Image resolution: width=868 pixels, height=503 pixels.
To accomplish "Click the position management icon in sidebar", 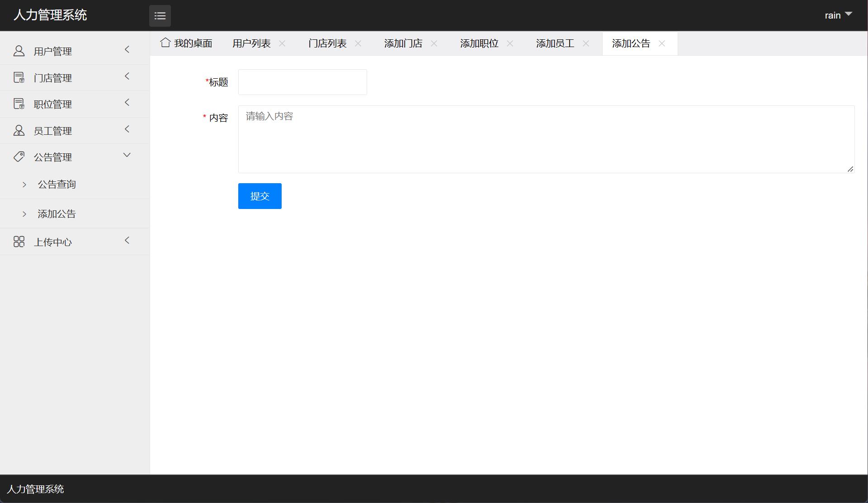I will click(19, 104).
